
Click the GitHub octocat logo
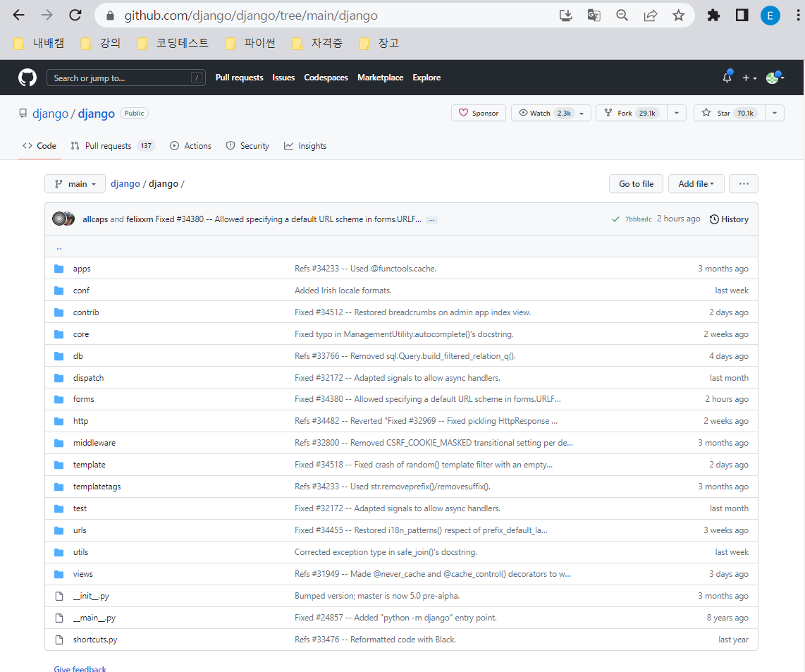click(x=27, y=78)
